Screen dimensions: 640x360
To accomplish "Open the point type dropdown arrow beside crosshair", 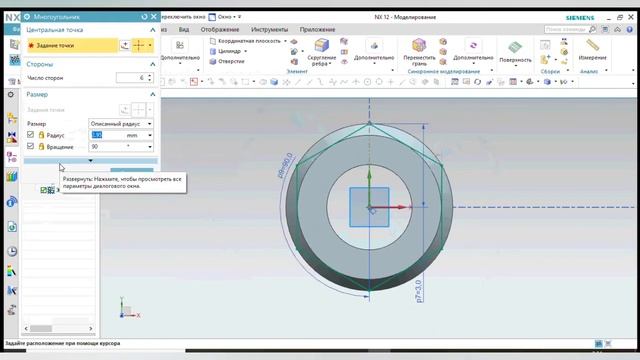I will [x=150, y=45].
